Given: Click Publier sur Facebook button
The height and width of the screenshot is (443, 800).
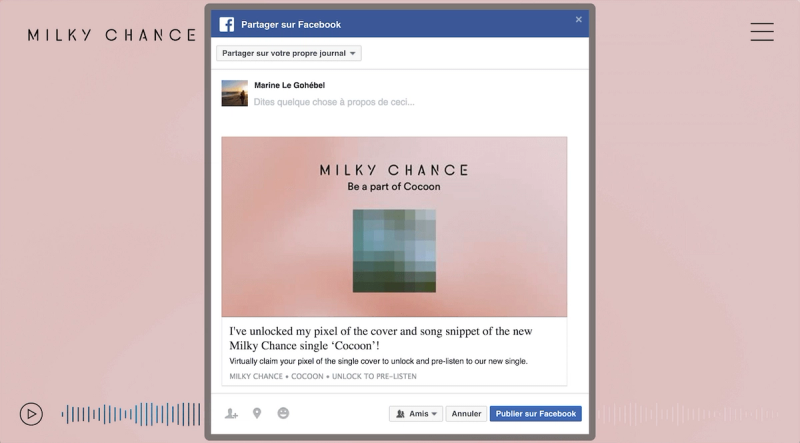Looking at the screenshot, I should pyautogui.click(x=536, y=413).
